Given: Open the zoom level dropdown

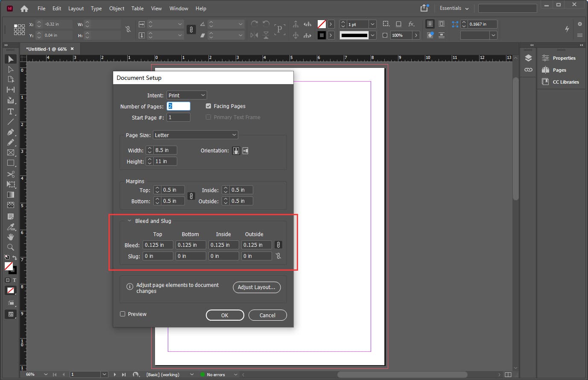Looking at the screenshot, I should 46,374.
